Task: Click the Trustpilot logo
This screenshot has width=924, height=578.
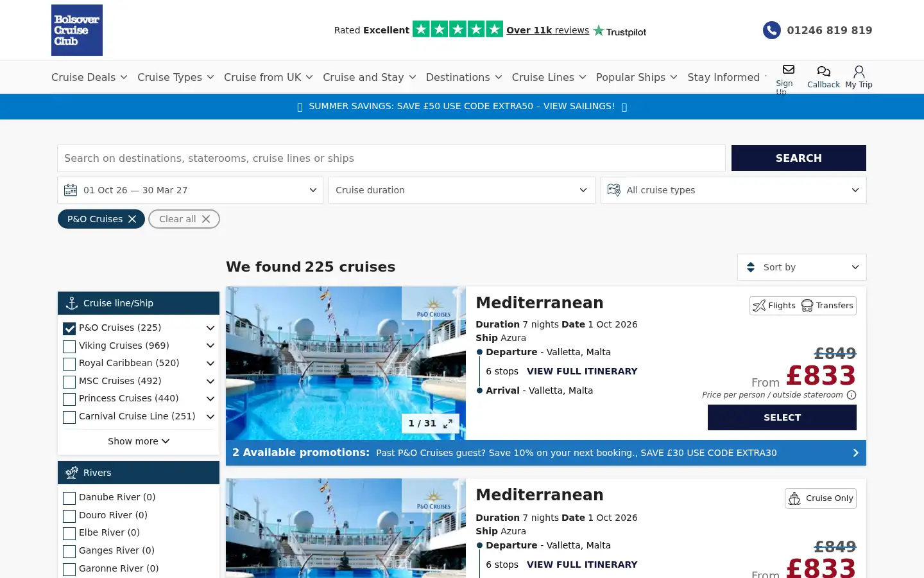Action: coord(620,31)
